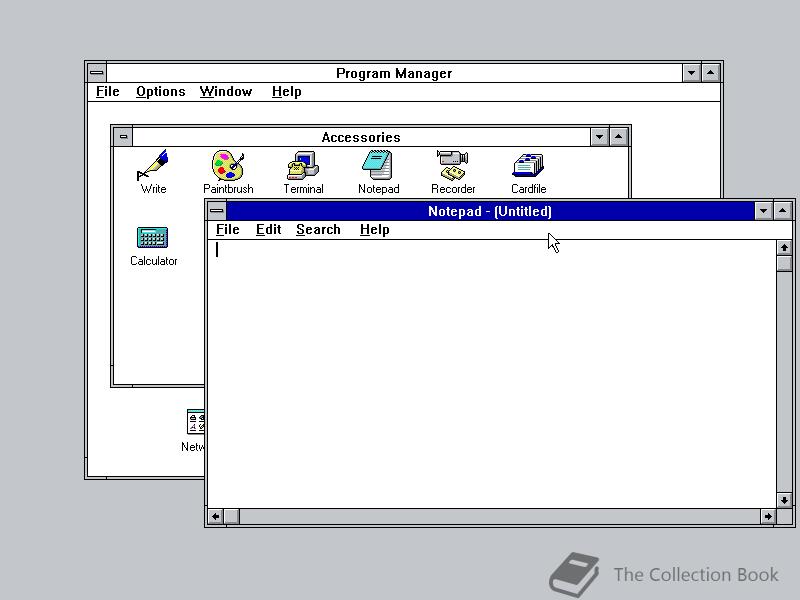Click Notepad's vertical scroll down arrow
The width and height of the screenshot is (800, 600).
(784, 500)
